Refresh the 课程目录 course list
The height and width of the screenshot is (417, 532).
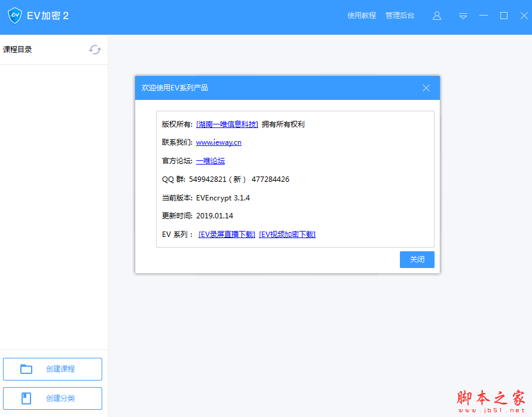(95, 50)
